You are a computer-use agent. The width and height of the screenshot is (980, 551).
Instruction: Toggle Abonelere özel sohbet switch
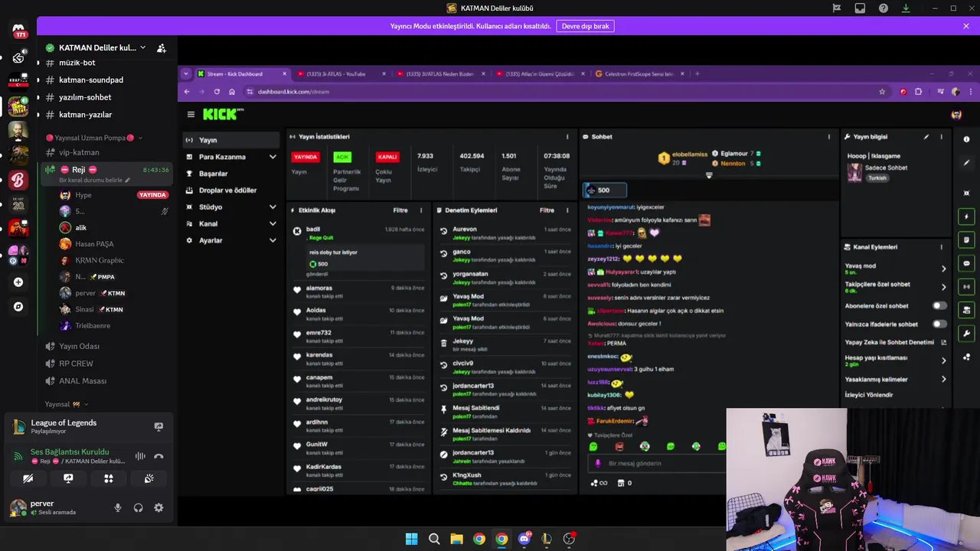(939, 305)
